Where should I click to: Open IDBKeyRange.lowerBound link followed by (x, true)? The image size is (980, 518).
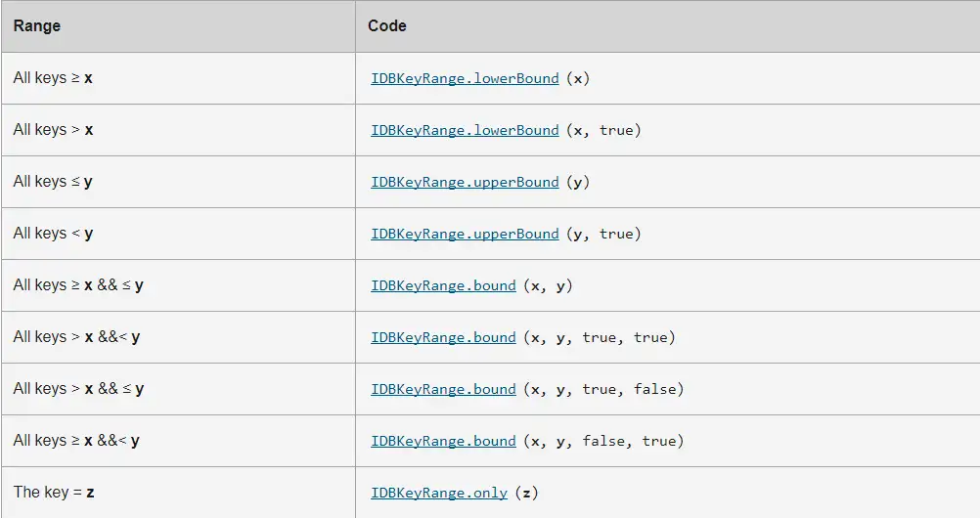pyautogui.click(x=465, y=131)
